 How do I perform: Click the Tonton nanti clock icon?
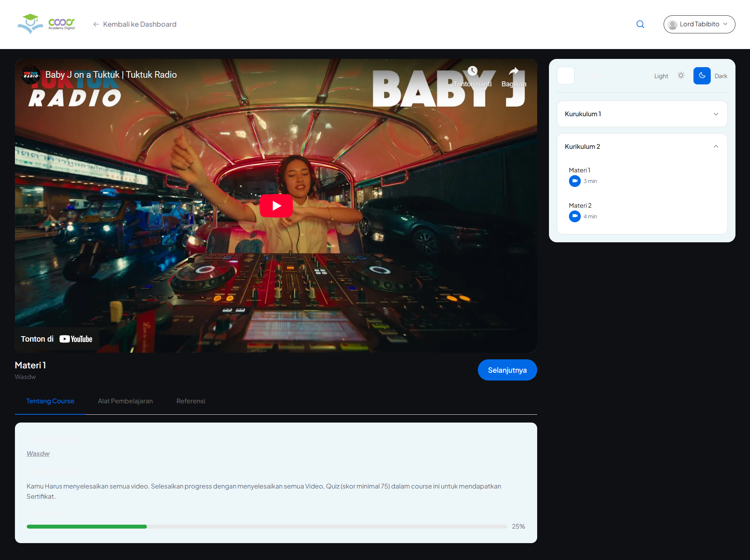point(472,71)
